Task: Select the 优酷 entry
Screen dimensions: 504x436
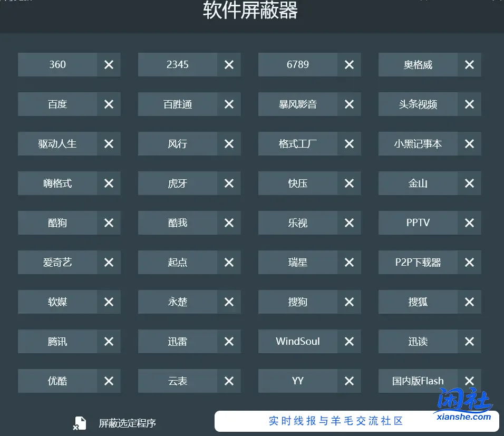Action: [57, 381]
